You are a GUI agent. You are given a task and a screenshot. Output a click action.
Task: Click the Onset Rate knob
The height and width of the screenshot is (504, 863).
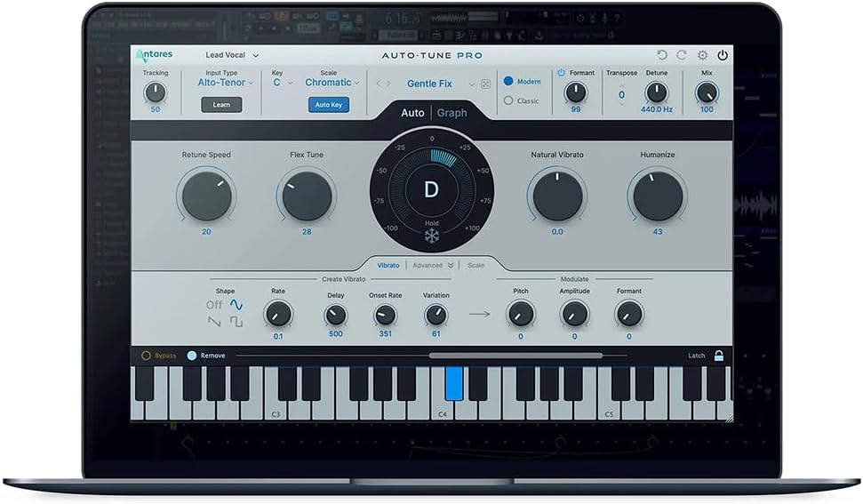pos(385,316)
